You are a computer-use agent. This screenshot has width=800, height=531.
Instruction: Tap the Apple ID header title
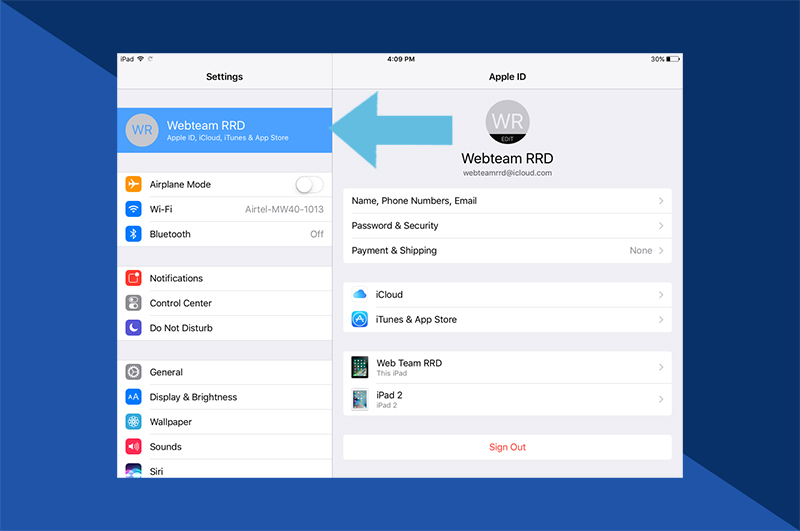507,77
